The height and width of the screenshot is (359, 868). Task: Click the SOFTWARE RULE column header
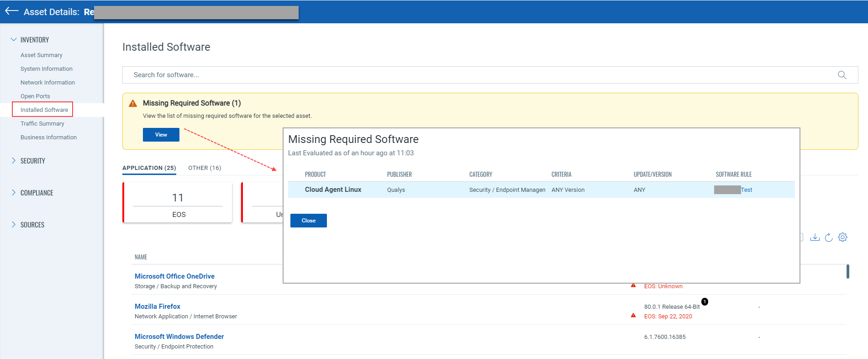[x=734, y=174]
